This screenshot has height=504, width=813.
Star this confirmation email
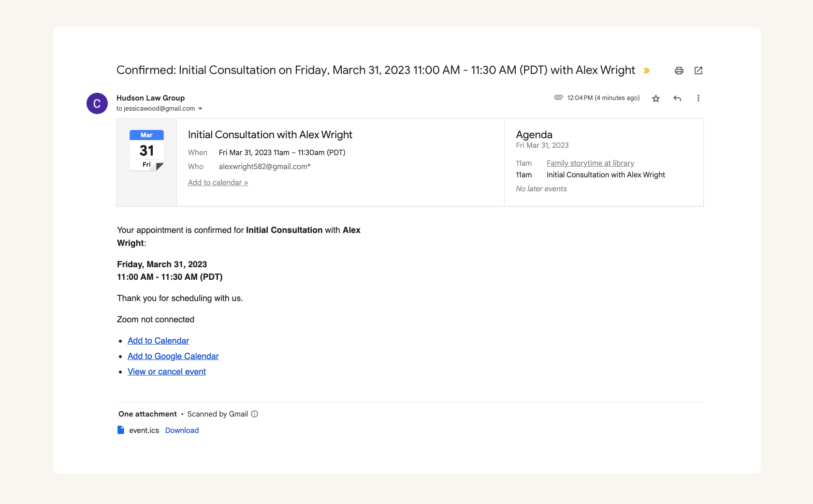pyautogui.click(x=656, y=98)
